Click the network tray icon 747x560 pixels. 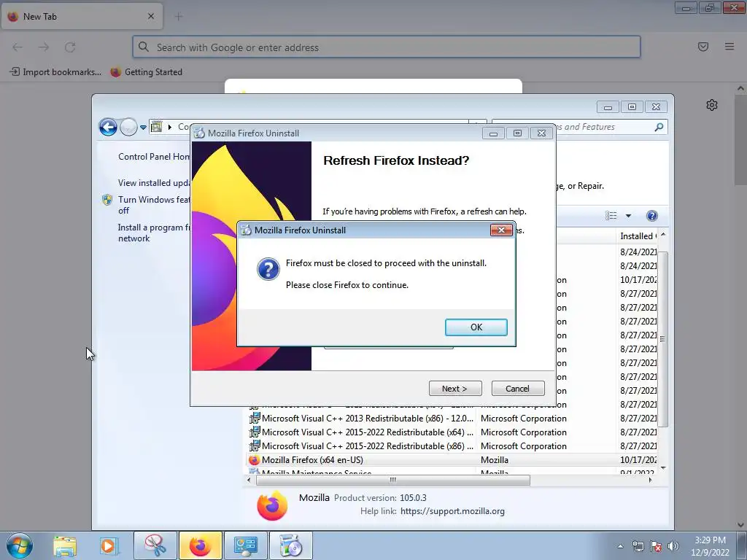pos(638,546)
